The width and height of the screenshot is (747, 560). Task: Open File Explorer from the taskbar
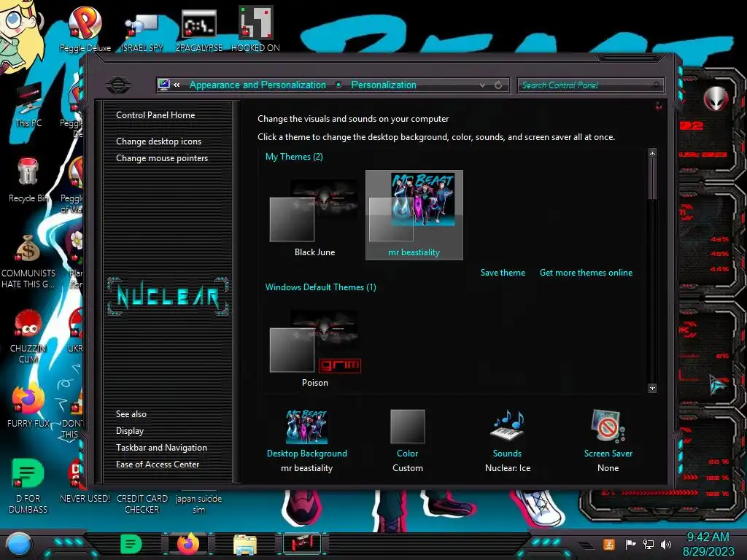point(245,545)
